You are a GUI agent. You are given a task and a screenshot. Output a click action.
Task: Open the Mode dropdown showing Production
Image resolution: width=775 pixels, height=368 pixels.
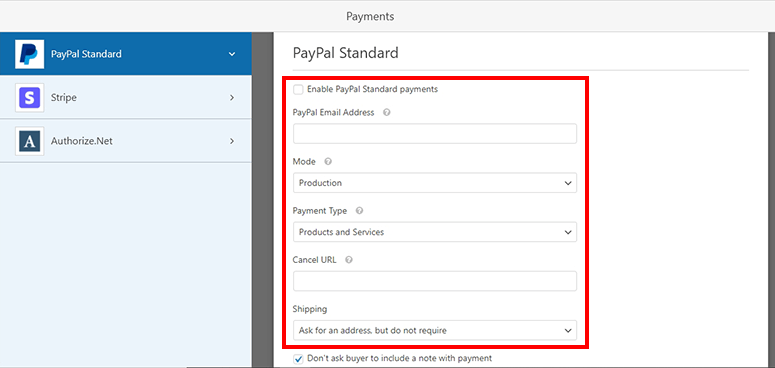coord(435,183)
